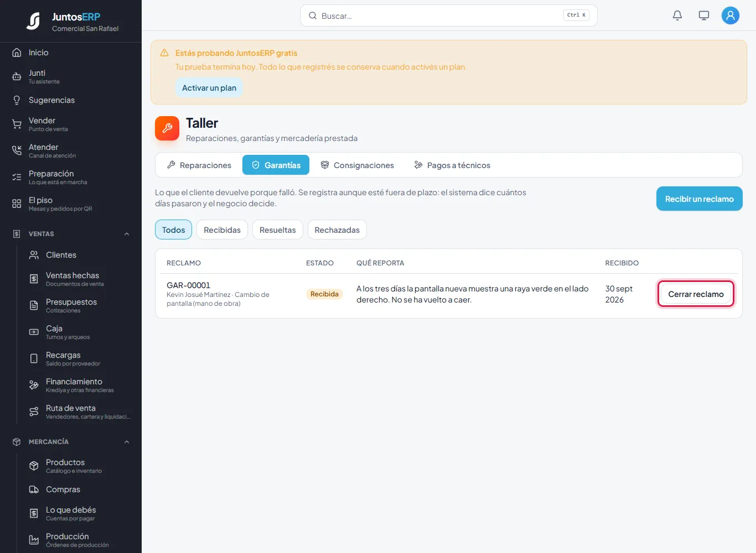Filter claims by Recibidas
This screenshot has width=756, height=553.
[222, 229]
